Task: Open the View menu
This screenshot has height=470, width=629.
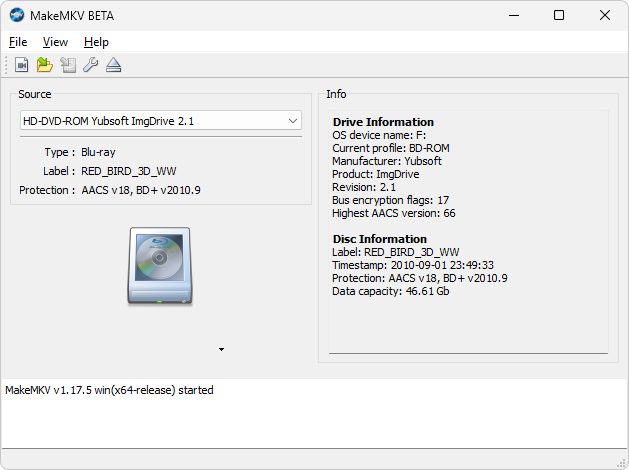Action: [55, 42]
